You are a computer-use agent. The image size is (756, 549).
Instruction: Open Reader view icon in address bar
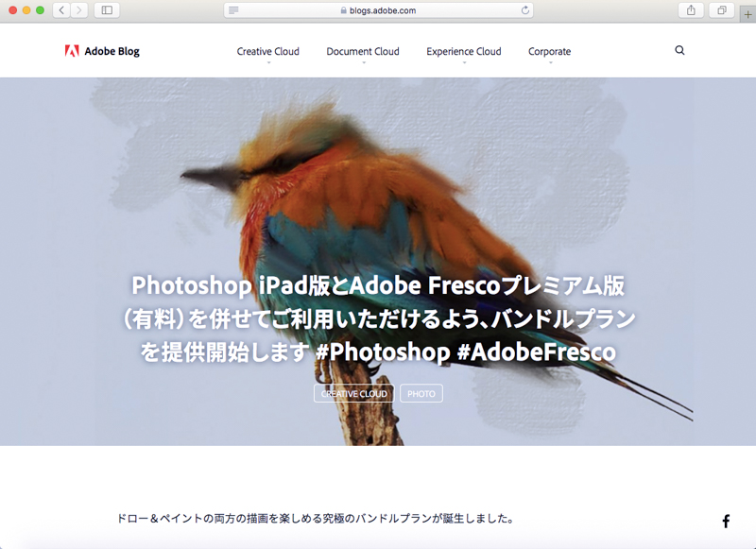(x=233, y=10)
